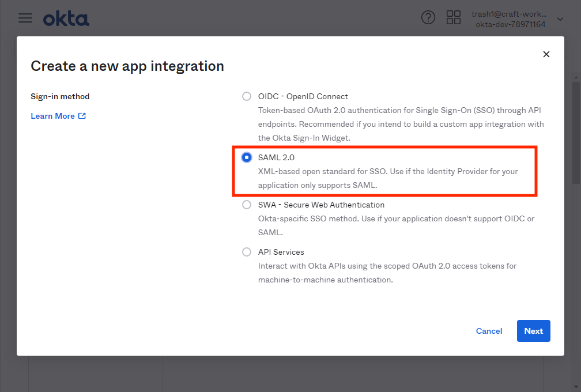Click the page vertical scrollbar

[x=575, y=133]
